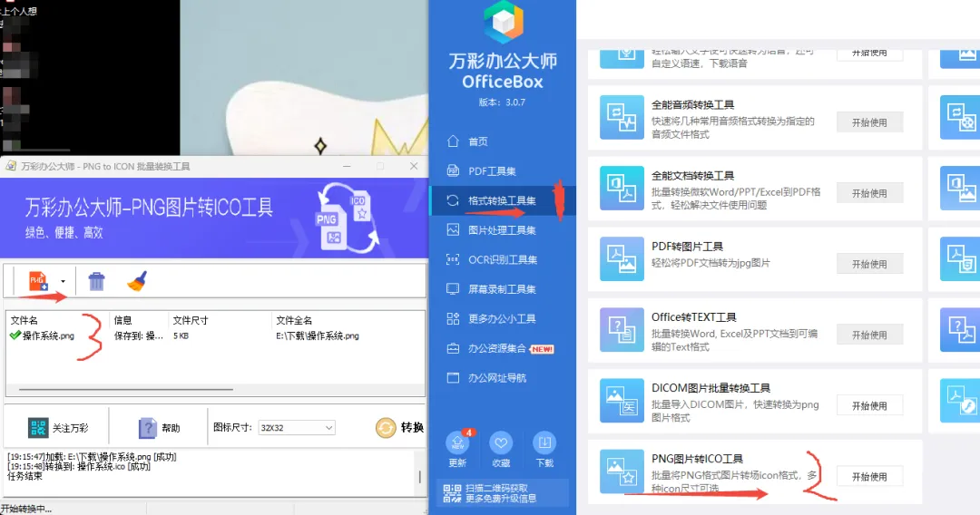The image size is (980, 515).
Task: Click the 关注万彩 QR code button
Action: (58, 428)
